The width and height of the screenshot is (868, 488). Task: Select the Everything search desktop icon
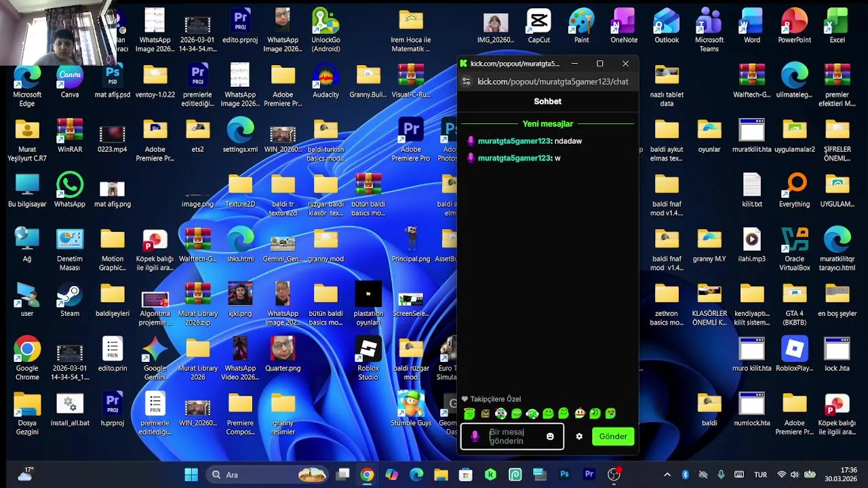(x=795, y=190)
